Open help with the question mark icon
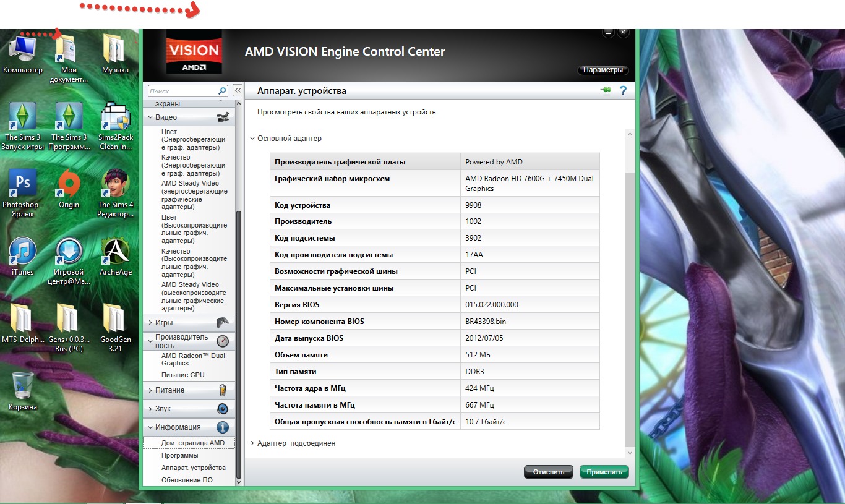845x504 pixels. coord(623,91)
